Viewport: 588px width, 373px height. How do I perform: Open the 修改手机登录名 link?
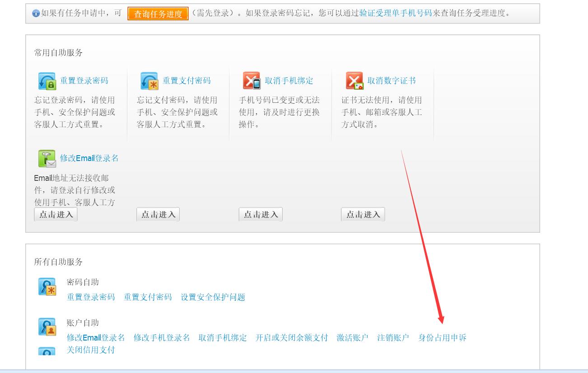[162, 338]
